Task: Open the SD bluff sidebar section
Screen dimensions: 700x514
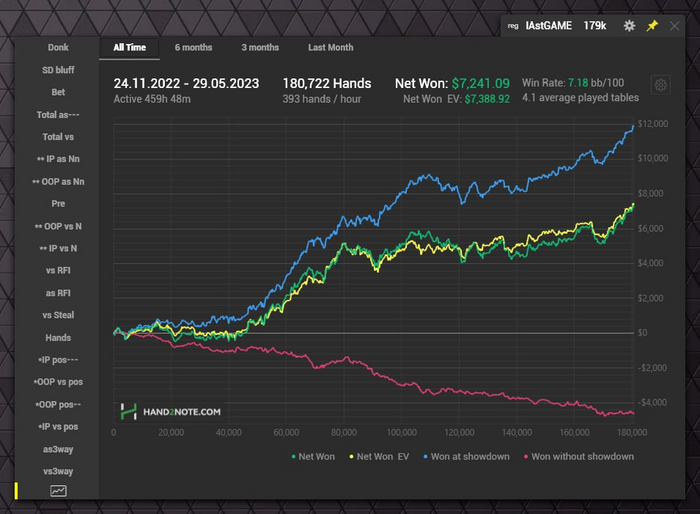Action: pyautogui.click(x=58, y=70)
